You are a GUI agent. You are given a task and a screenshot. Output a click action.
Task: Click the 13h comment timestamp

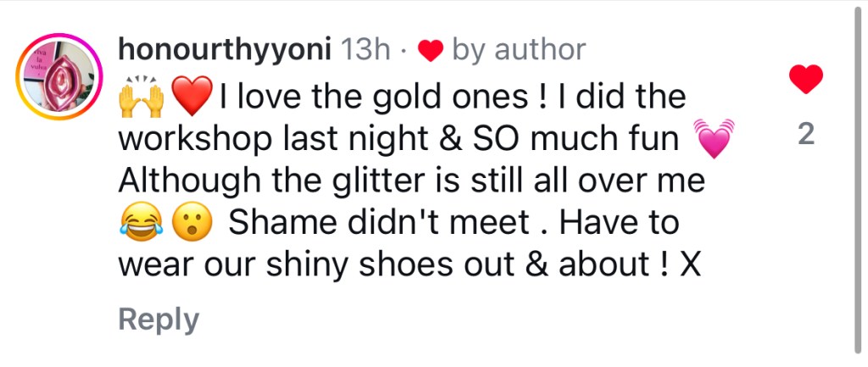tap(364, 49)
